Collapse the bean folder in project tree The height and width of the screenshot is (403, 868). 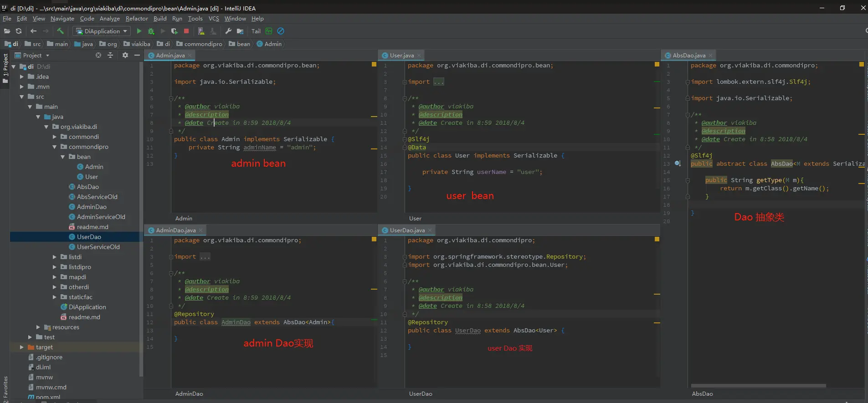pos(63,157)
